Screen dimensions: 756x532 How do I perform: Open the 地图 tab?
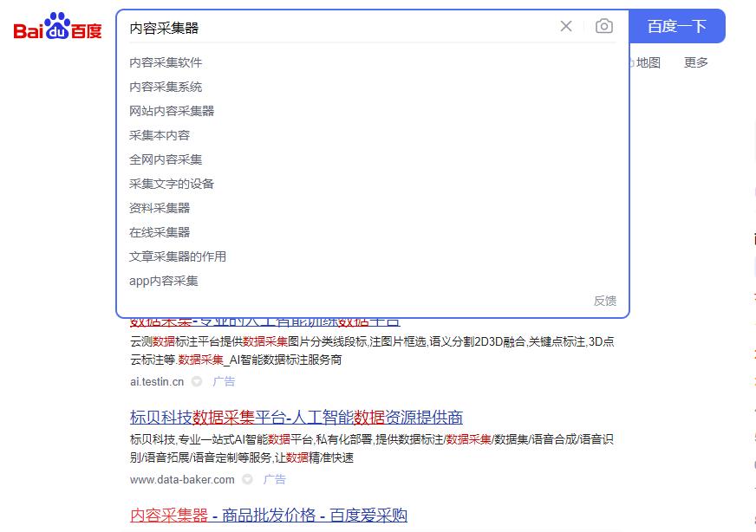coord(648,62)
